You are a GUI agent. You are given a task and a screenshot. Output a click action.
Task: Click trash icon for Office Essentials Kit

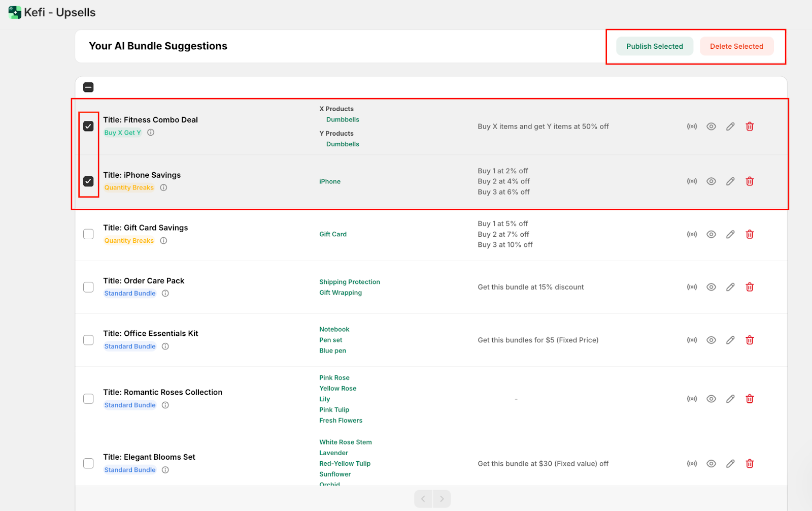pos(750,340)
